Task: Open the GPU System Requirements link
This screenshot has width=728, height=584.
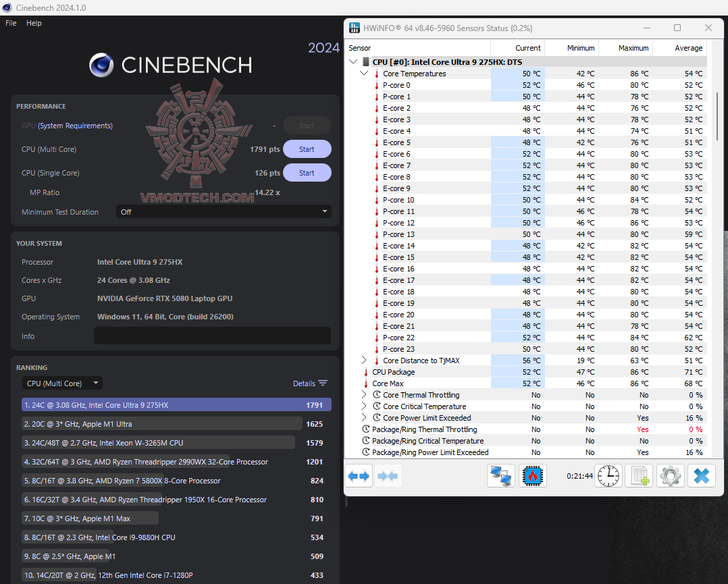Action: [75, 126]
